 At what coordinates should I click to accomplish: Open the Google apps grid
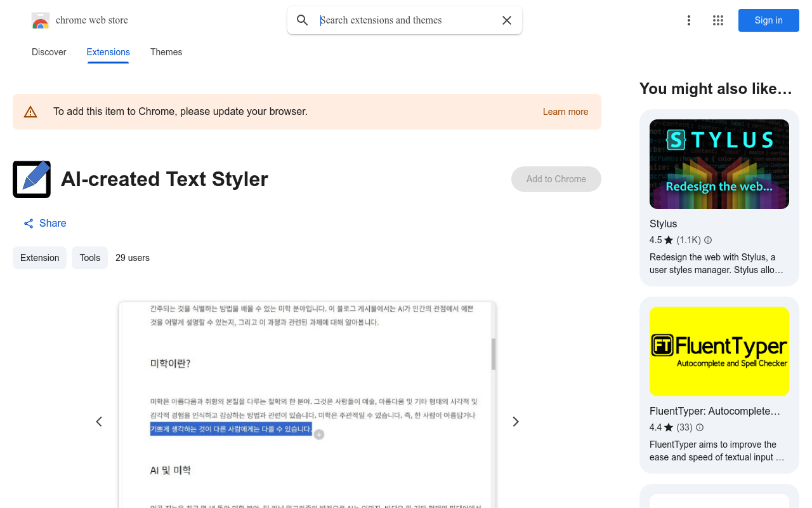(x=718, y=20)
